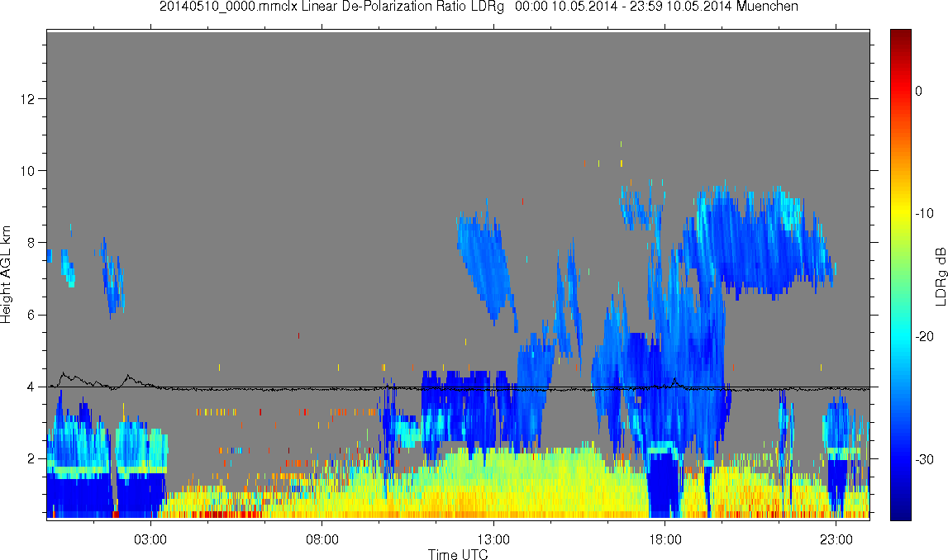Screen dimensions: 948x560
Task: Click the '08:00' time axis label
Action: point(322,539)
